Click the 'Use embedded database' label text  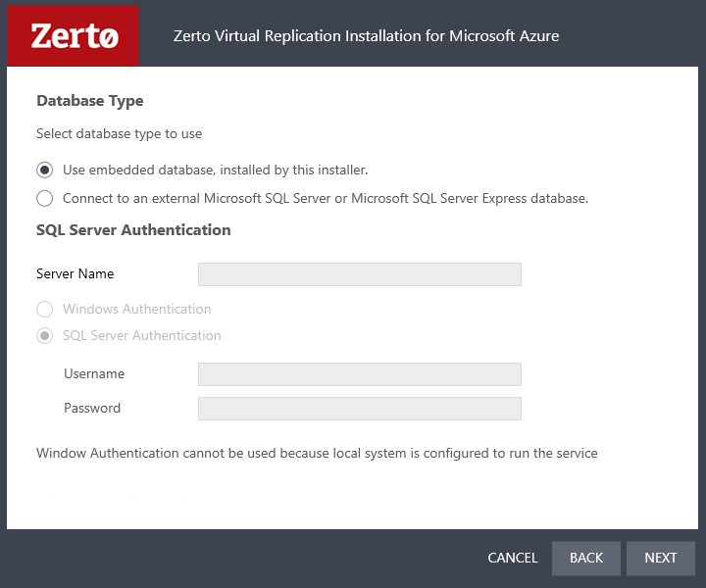[x=215, y=171]
